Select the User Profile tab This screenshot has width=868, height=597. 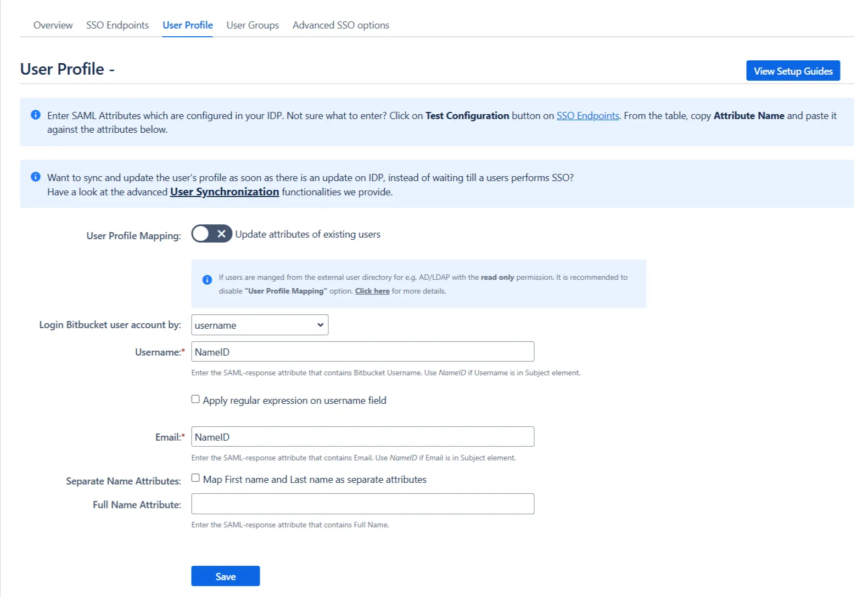(x=188, y=25)
